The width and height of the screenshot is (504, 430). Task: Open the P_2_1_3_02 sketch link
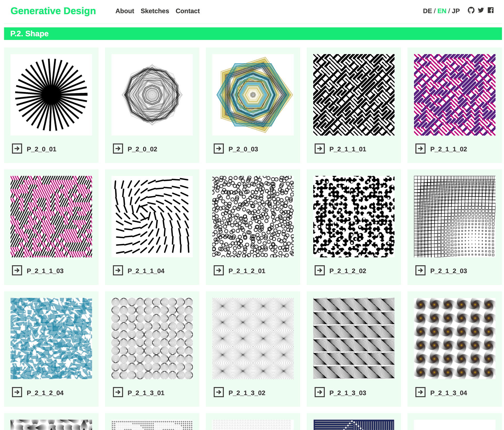tap(247, 393)
